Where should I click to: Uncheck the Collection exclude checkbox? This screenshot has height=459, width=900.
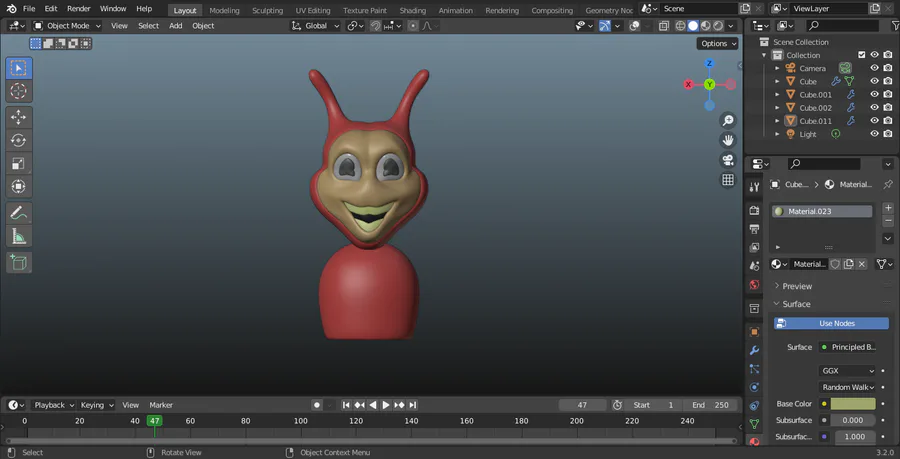(x=861, y=55)
